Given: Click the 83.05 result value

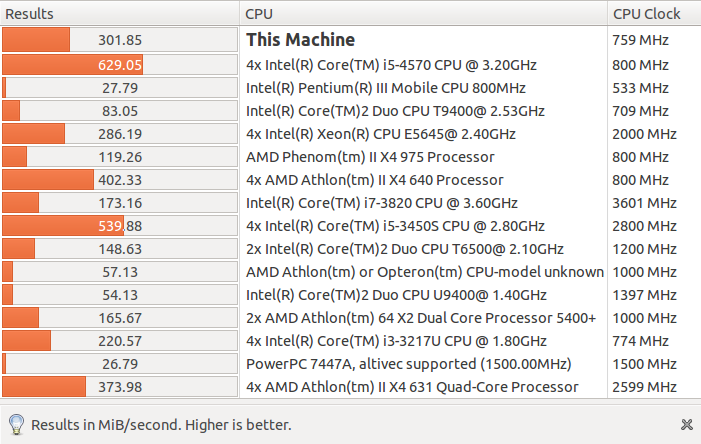Looking at the screenshot, I should coord(120,111).
